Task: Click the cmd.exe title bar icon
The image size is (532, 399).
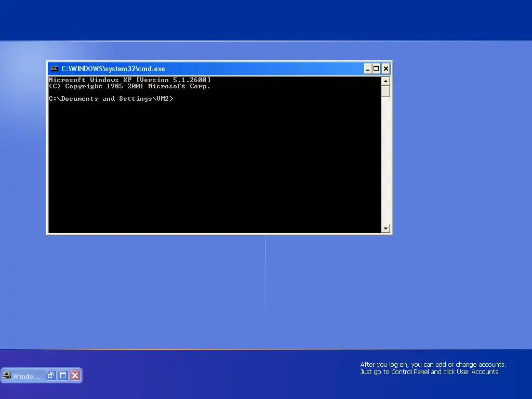Action: [x=54, y=69]
